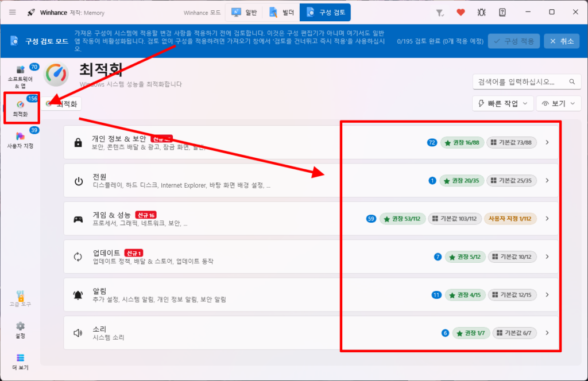Open the help question mark icon

pos(502,13)
